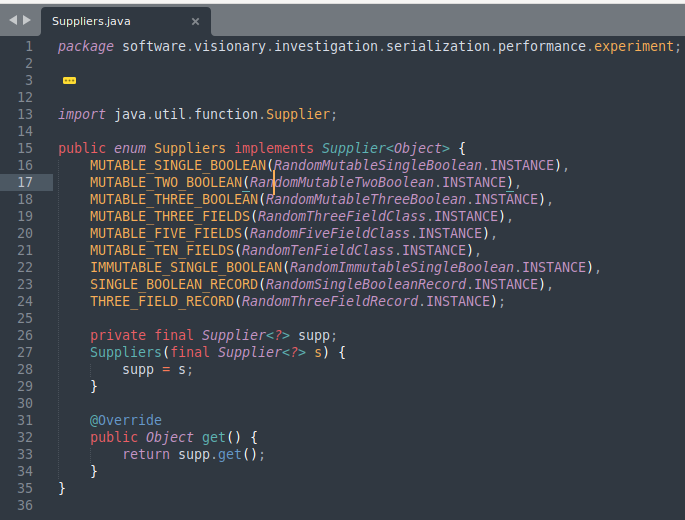Image resolution: width=685 pixels, height=520 pixels.
Task: Click 'RandomThreeFieldClass' class name
Action: pyautogui.click(x=342, y=216)
